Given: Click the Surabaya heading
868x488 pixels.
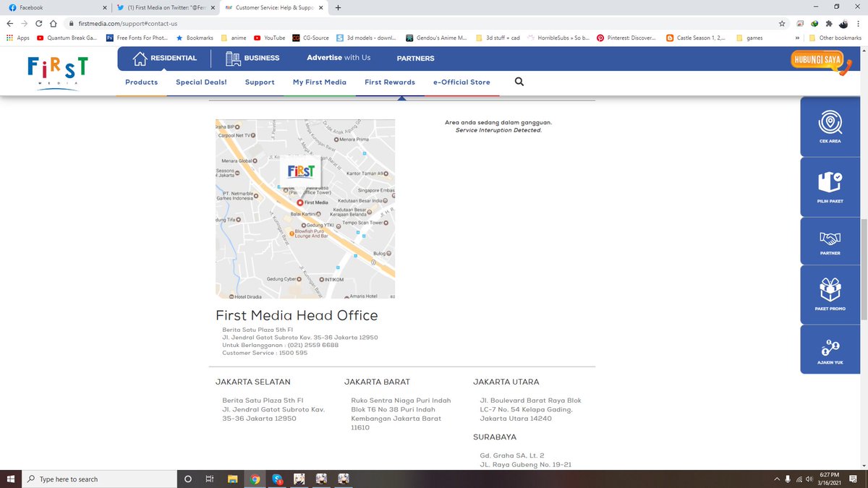Looking at the screenshot, I should click(495, 437).
